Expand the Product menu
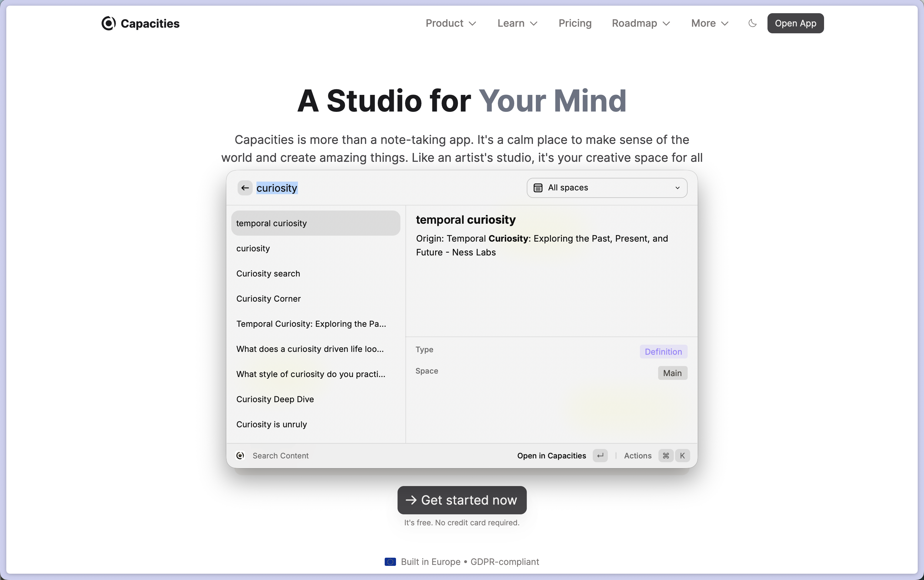Screen dimensions: 924x580 tap(450, 23)
